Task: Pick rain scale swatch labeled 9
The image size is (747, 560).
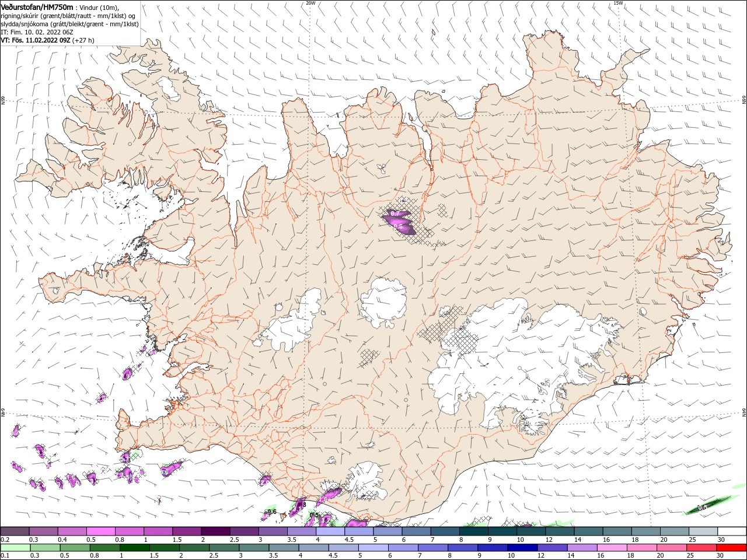Action: click(492, 548)
